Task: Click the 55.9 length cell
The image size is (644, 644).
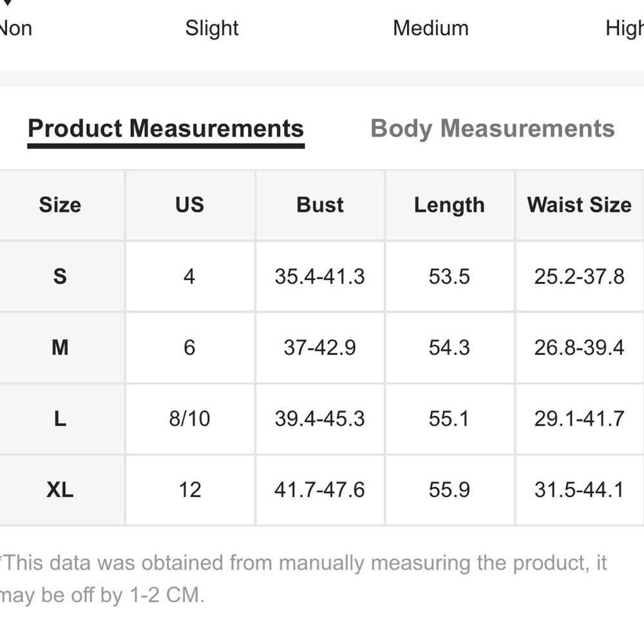Action: [450, 490]
